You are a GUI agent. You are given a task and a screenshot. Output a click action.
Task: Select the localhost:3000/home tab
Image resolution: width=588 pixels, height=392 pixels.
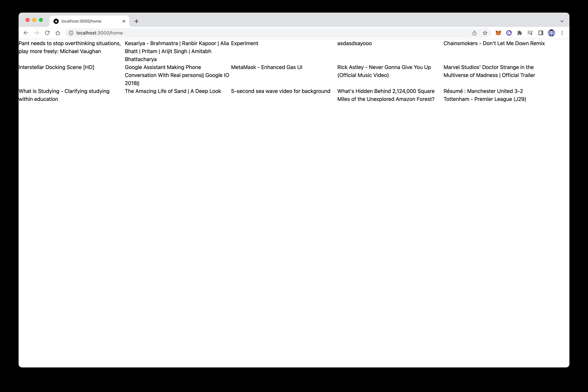89,21
